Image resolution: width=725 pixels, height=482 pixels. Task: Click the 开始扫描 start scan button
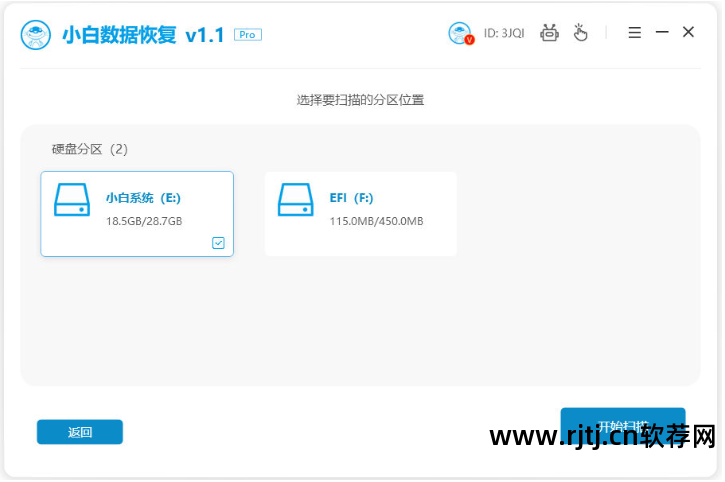tap(623, 426)
